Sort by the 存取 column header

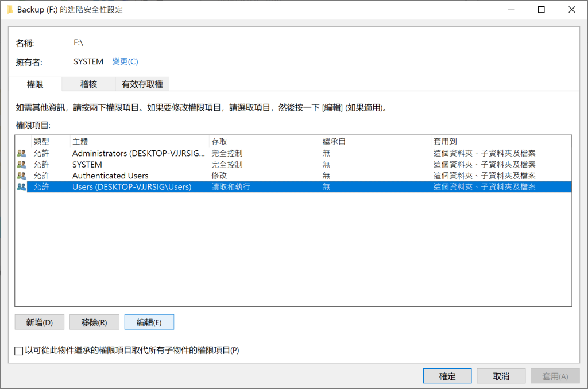pyautogui.click(x=264, y=141)
